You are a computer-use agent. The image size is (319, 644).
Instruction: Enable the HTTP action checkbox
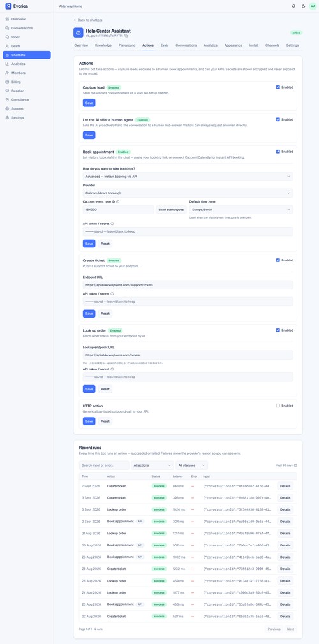[278, 406]
